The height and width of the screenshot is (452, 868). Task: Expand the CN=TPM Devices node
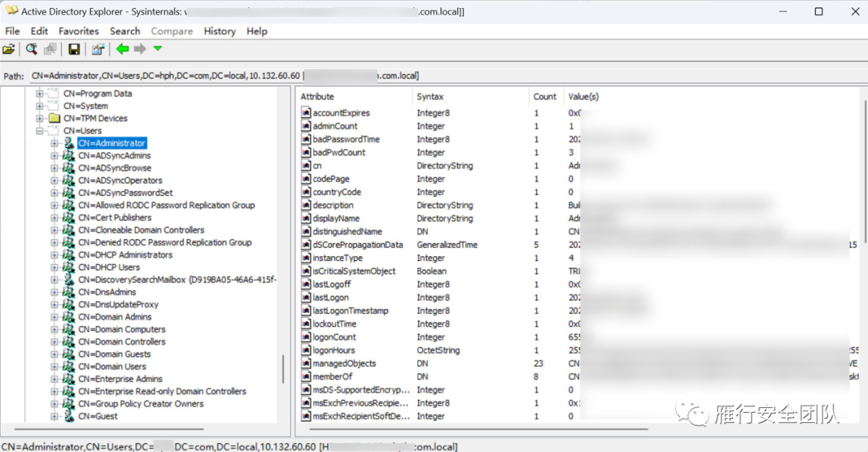(x=39, y=118)
